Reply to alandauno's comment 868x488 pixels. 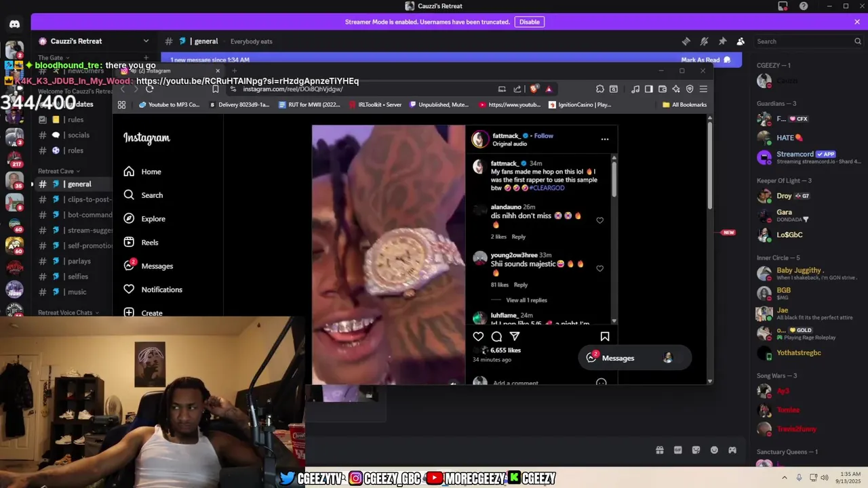(519, 237)
